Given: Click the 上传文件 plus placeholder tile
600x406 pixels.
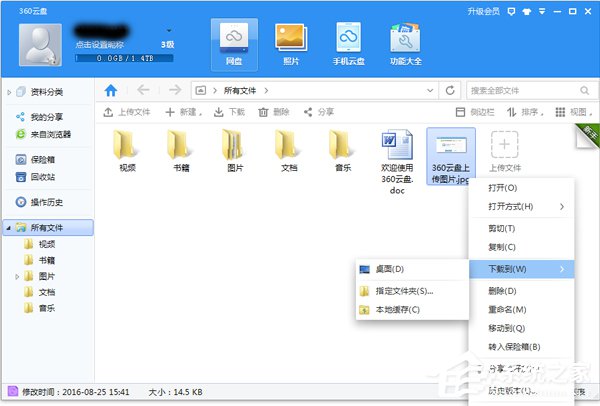Looking at the screenshot, I should 505,144.
